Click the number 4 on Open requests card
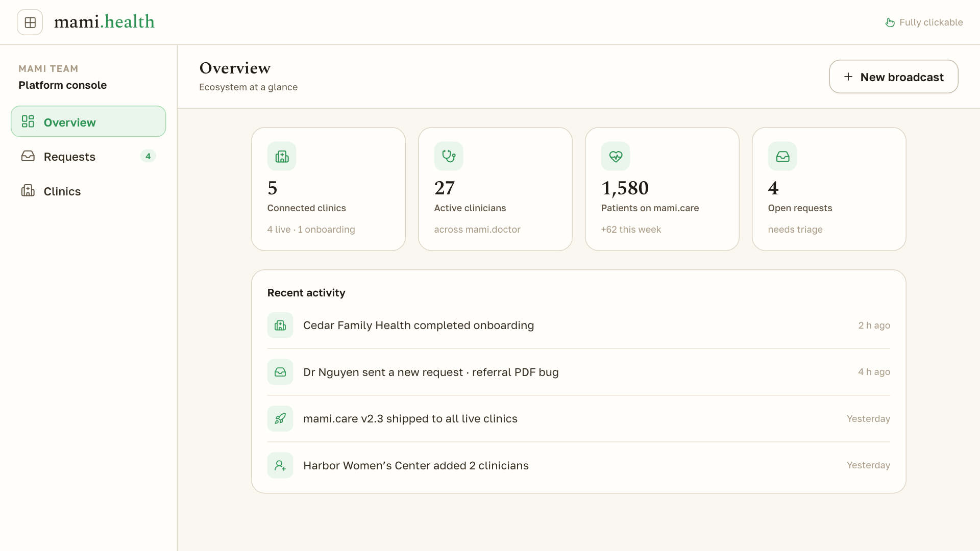 [x=773, y=188]
